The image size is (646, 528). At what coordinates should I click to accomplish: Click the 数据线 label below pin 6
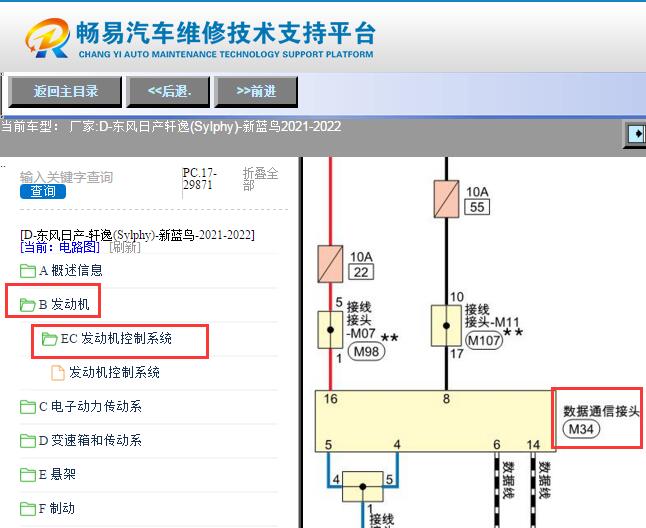(x=508, y=479)
